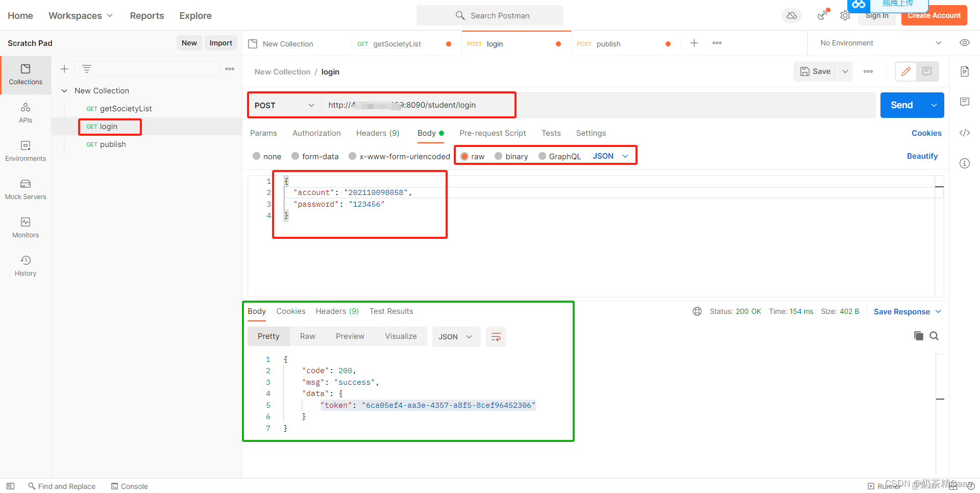Click the plus icon to create new collection
The height and width of the screenshot is (493, 980).
pos(64,69)
